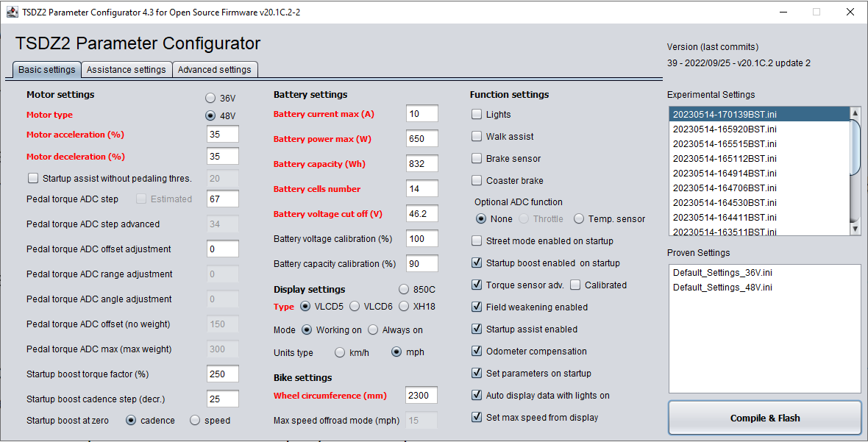Set display mode to Working on

[x=307, y=329]
